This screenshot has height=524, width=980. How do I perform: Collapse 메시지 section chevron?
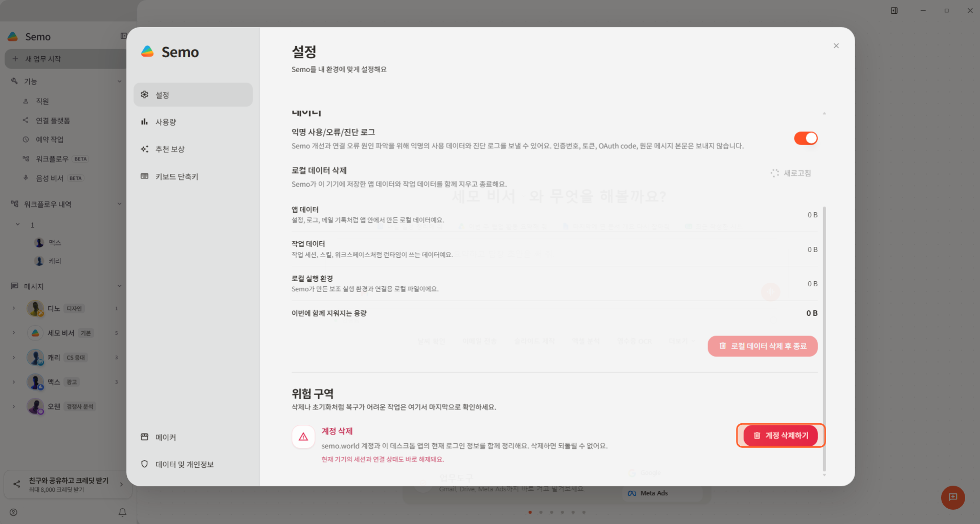119,286
